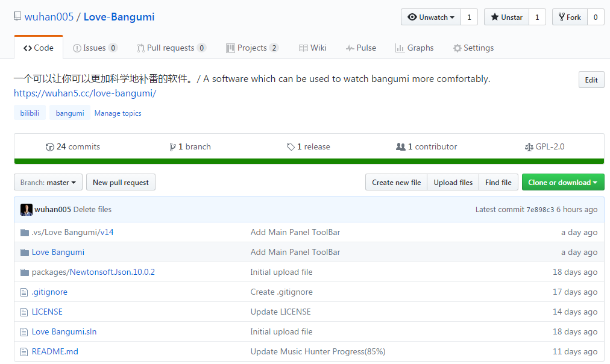View the 1 release
The width and height of the screenshot is (610, 364).
point(309,146)
